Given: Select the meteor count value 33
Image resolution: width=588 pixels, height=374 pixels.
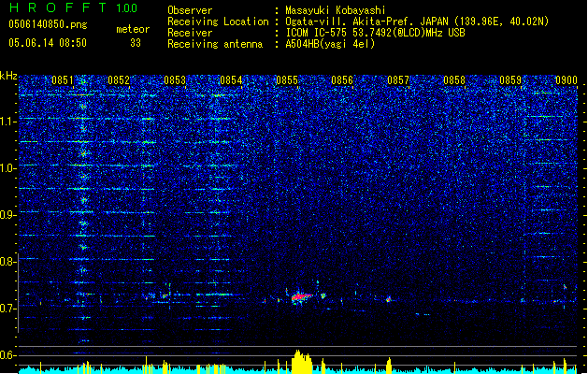Looking at the screenshot, I should 136,43.
